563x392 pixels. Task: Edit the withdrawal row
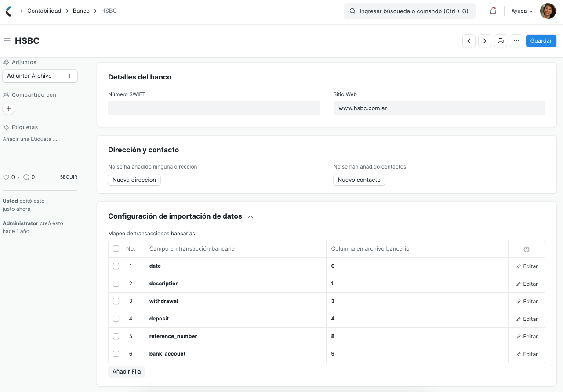527,302
